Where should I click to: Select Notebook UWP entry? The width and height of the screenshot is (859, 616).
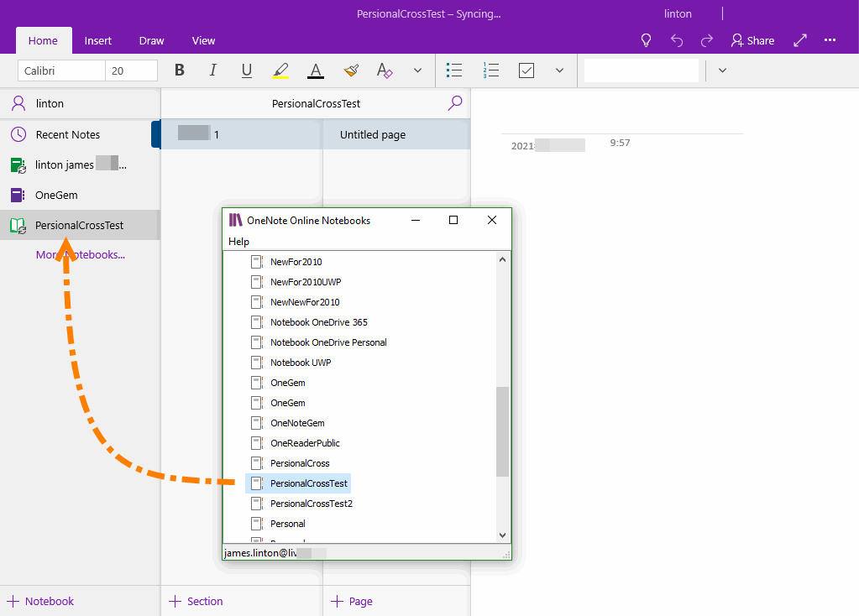coord(301,363)
